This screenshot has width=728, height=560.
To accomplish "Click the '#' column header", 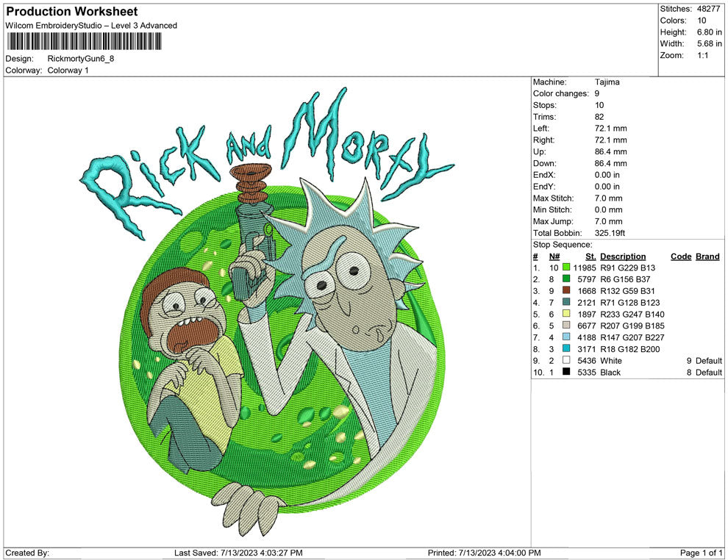I will tap(535, 256).
